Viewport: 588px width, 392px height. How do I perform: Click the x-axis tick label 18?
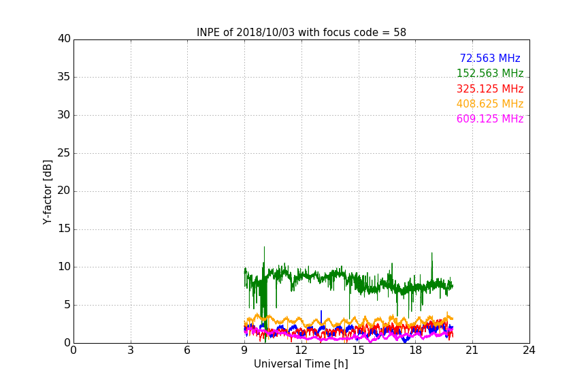[415, 350]
